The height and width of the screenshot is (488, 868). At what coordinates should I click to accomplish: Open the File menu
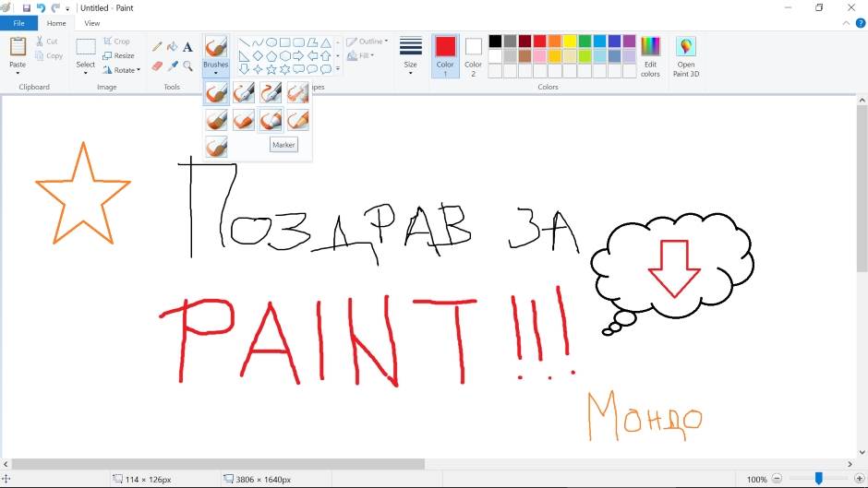pyautogui.click(x=18, y=23)
